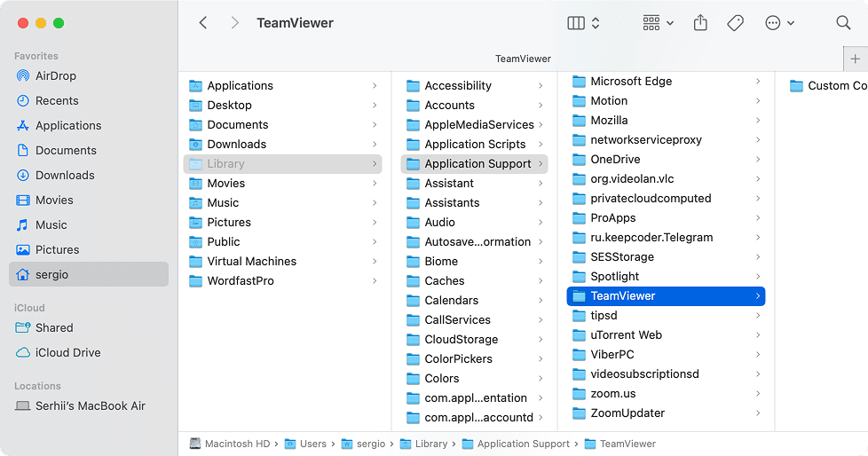
Task: Select the ViberPC folder
Action: [x=666, y=354]
